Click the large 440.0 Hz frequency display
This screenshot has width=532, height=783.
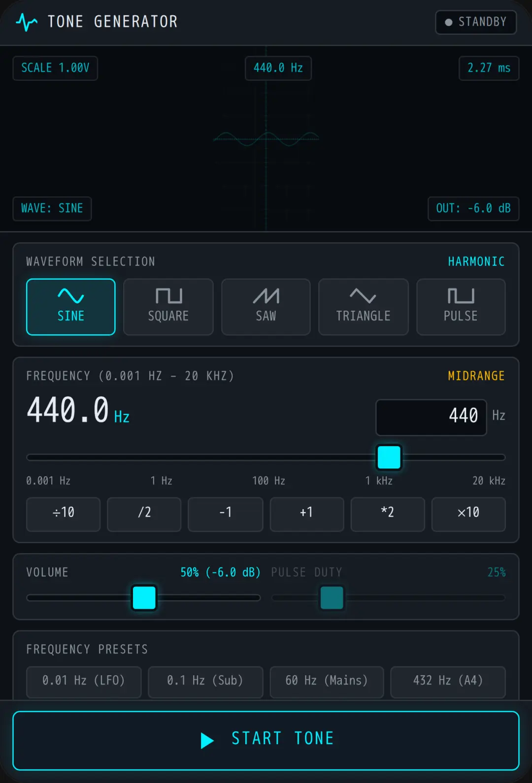[78, 410]
